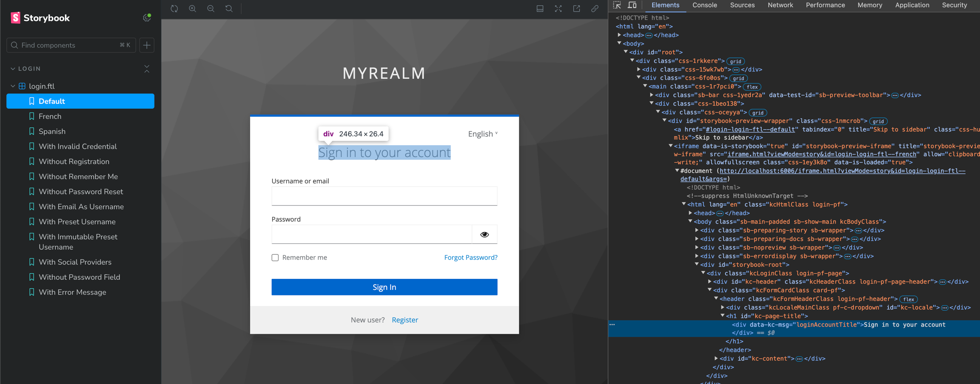Copy the story link with the chain icon
This screenshot has height=384, width=980.
[595, 9]
